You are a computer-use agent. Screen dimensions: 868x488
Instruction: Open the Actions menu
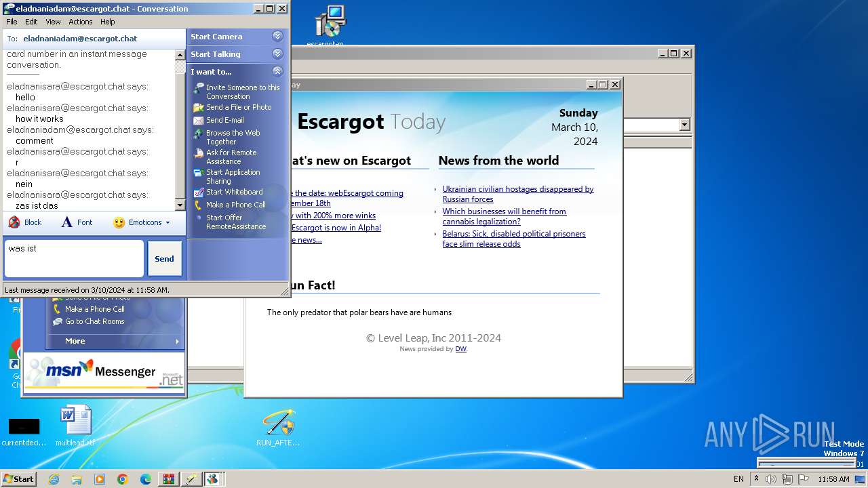81,22
